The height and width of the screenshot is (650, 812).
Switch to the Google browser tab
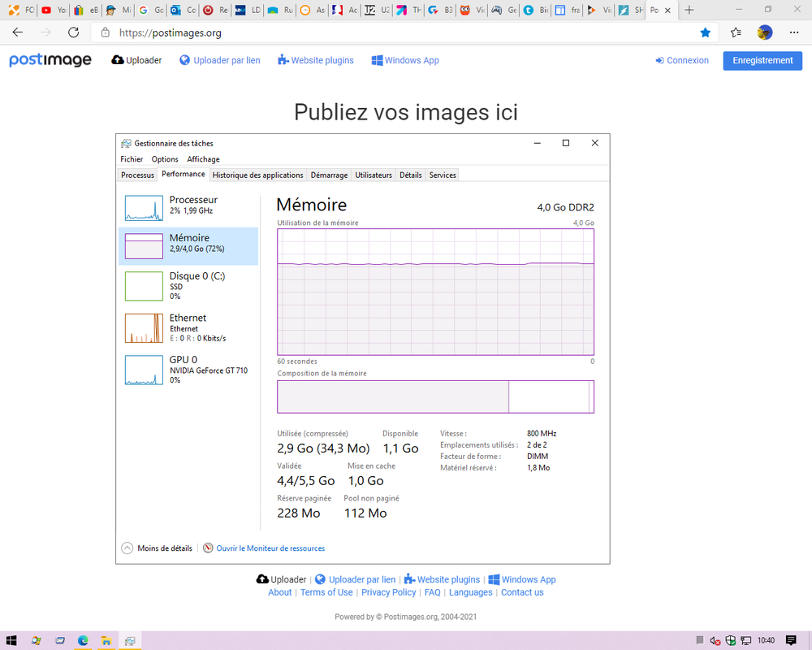tap(151, 10)
